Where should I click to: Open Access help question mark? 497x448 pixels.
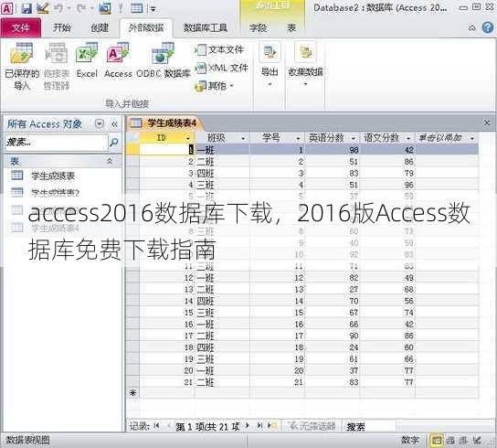coord(488,28)
